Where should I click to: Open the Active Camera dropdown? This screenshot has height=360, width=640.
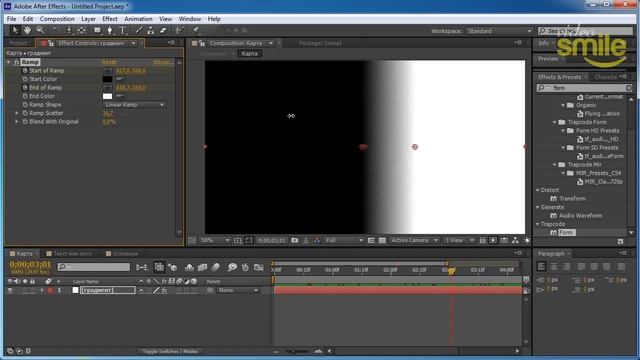[x=414, y=240]
